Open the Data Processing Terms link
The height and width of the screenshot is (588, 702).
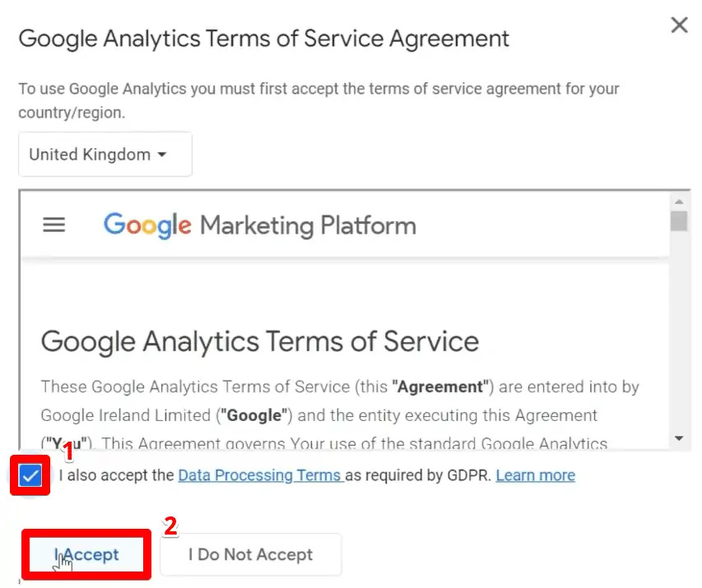tap(260, 475)
